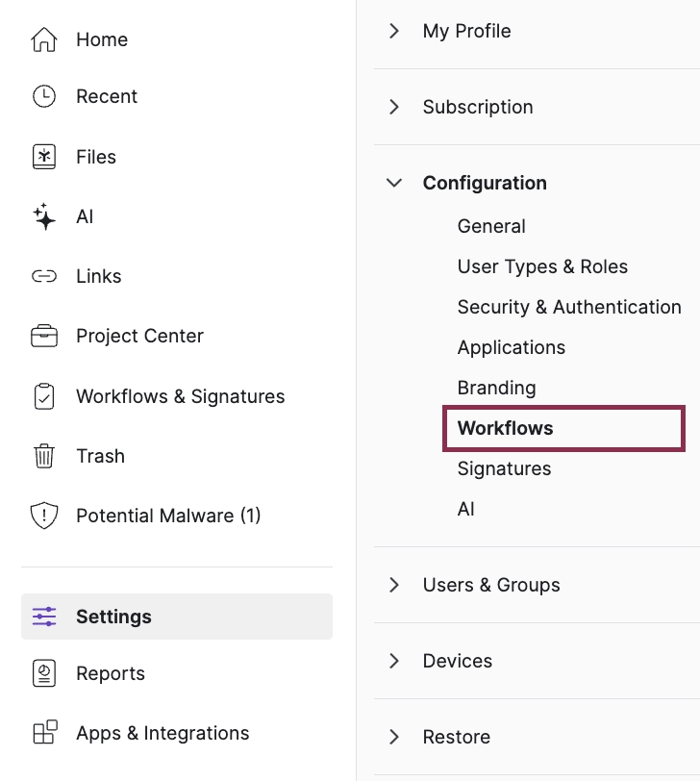Click the Home house icon
Image resolution: width=700 pixels, height=781 pixels.
(x=44, y=39)
